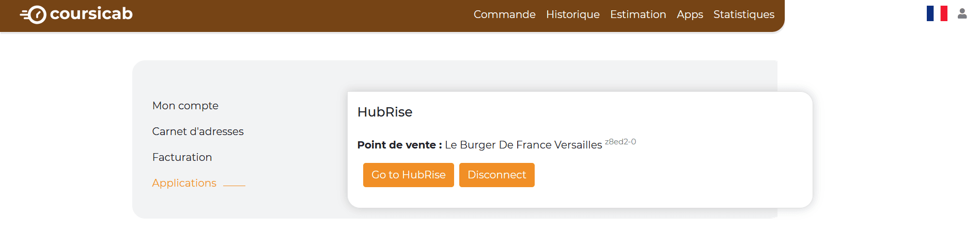This screenshot has width=980, height=232.
Task: Open the French flag language selector
Action: pos(937,13)
